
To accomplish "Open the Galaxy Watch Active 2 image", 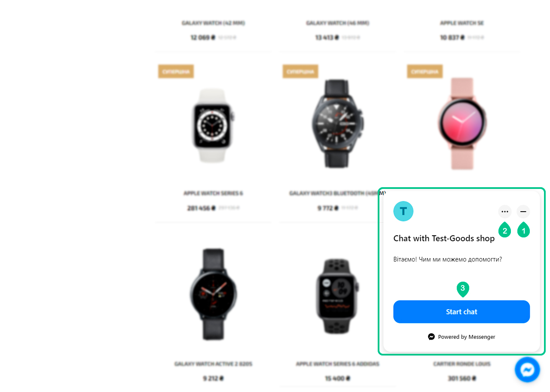I will tap(213, 295).
